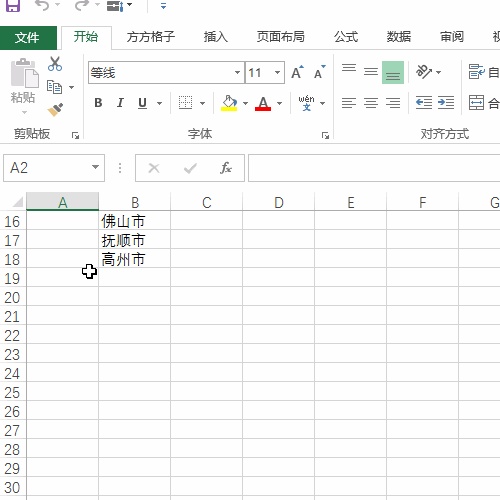The width and height of the screenshot is (500, 500).
Task: Toggle Bold formatting
Action: tap(98, 103)
